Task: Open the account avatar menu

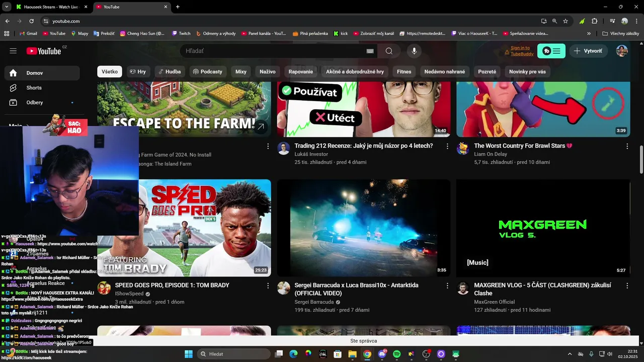Action: click(622, 51)
